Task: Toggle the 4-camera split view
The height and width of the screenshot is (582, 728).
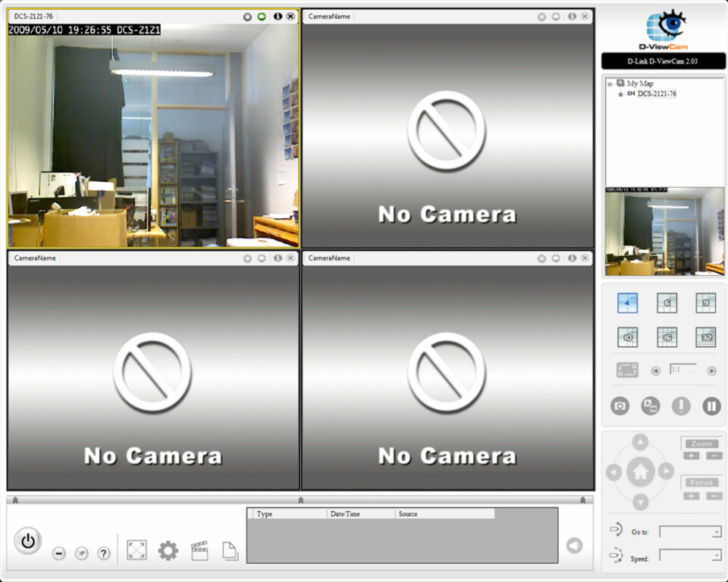Action: coord(627,303)
